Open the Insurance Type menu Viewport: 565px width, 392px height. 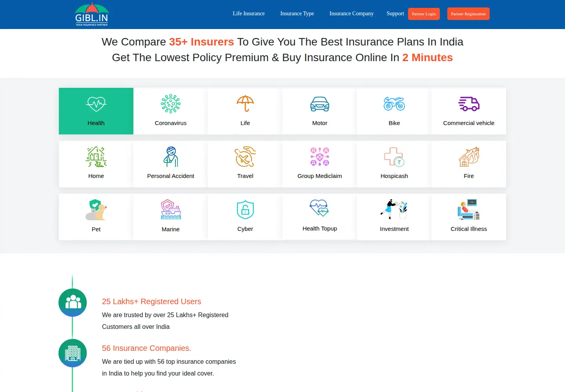297,14
